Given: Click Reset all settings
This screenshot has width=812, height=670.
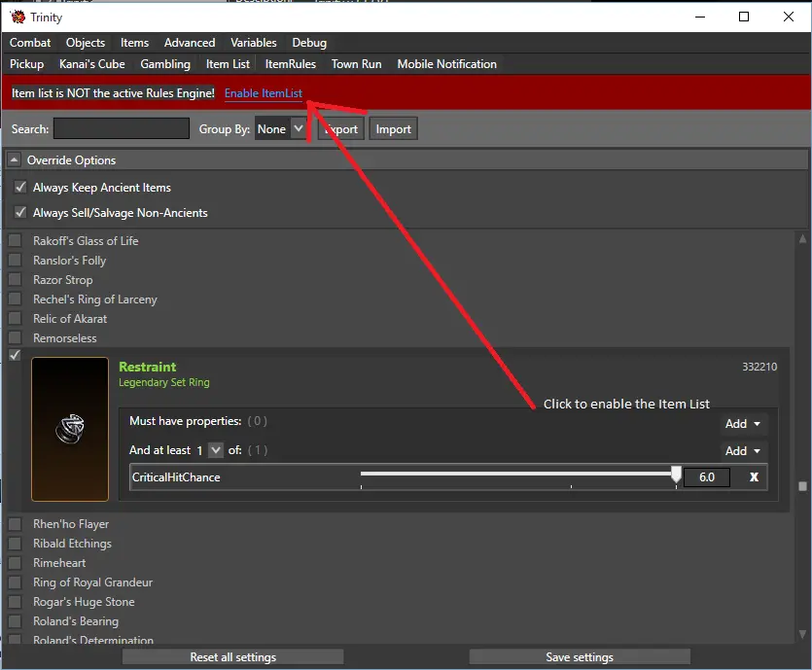Looking at the screenshot, I should [x=233, y=657].
